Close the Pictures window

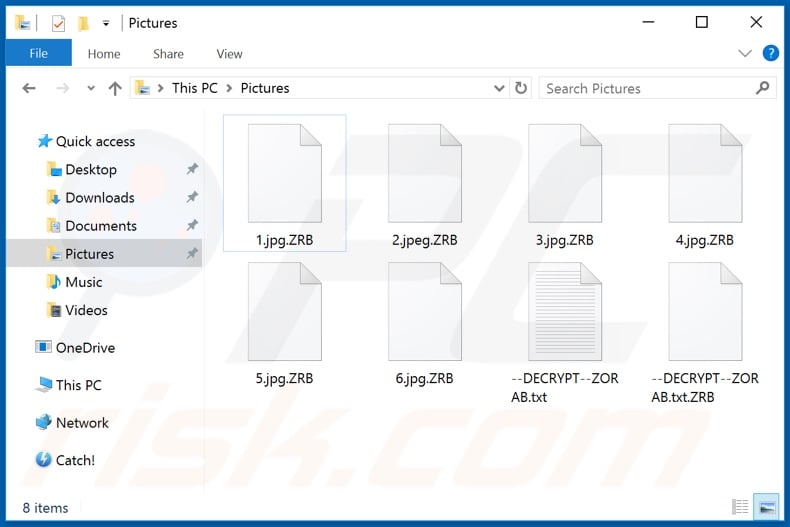click(756, 22)
